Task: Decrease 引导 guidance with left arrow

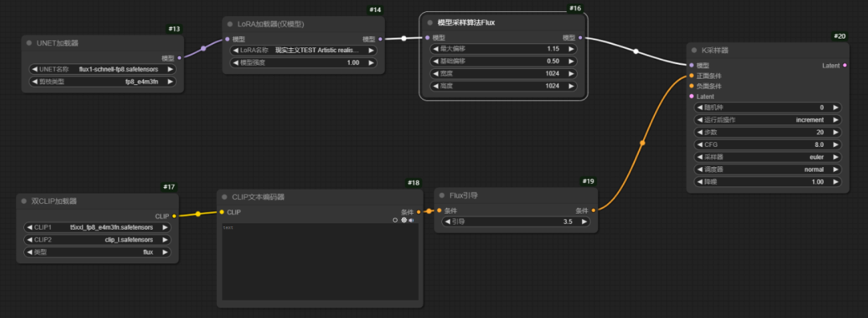Action: coord(448,222)
